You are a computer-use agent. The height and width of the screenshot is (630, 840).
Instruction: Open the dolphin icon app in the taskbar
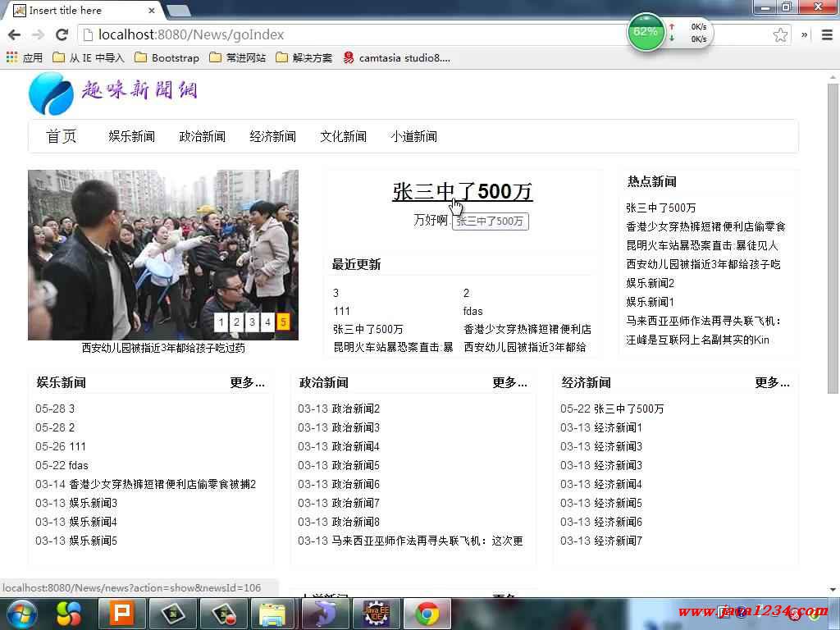pyautogui.click(x=325, y=614)
